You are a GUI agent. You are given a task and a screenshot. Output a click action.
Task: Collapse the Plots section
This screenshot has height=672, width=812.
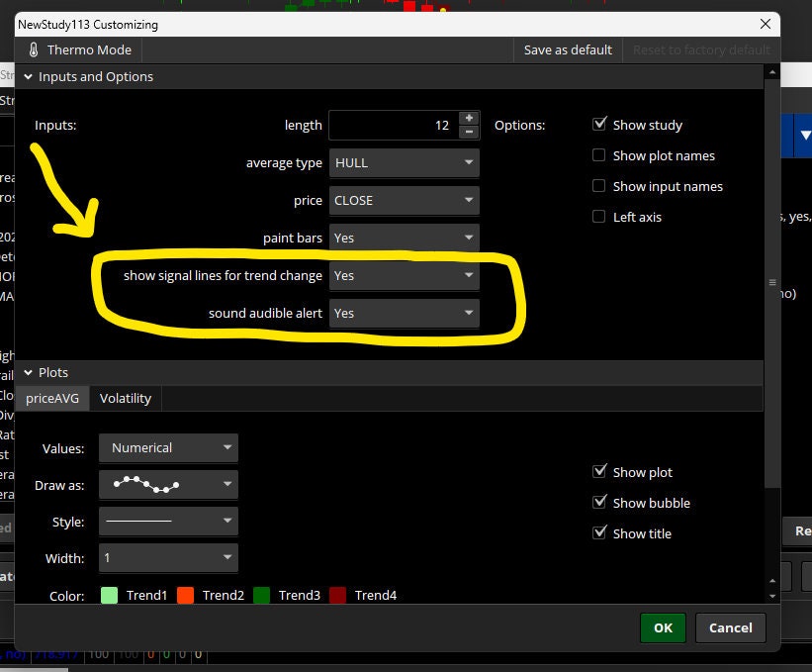[28, 371]
